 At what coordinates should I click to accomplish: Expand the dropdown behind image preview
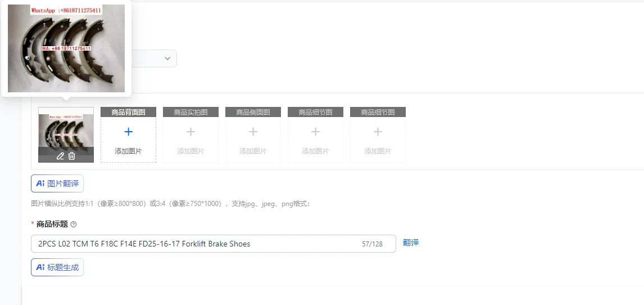click(x=167, y=59)
